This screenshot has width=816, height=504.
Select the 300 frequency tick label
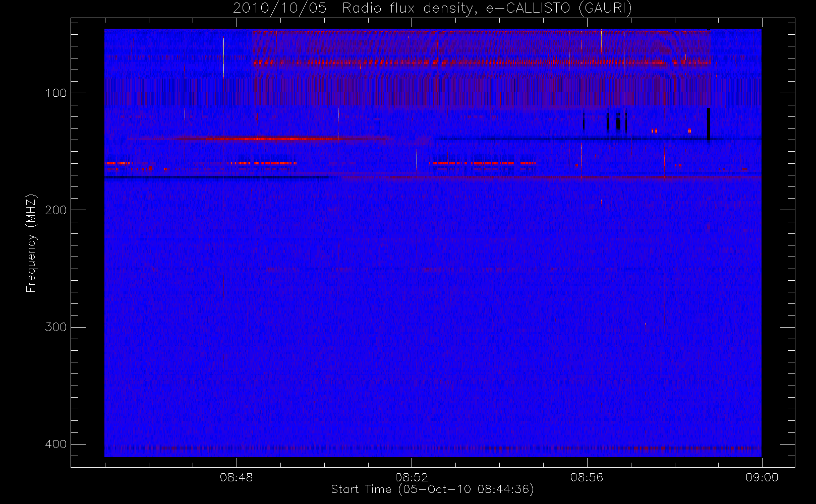[55, 327]
